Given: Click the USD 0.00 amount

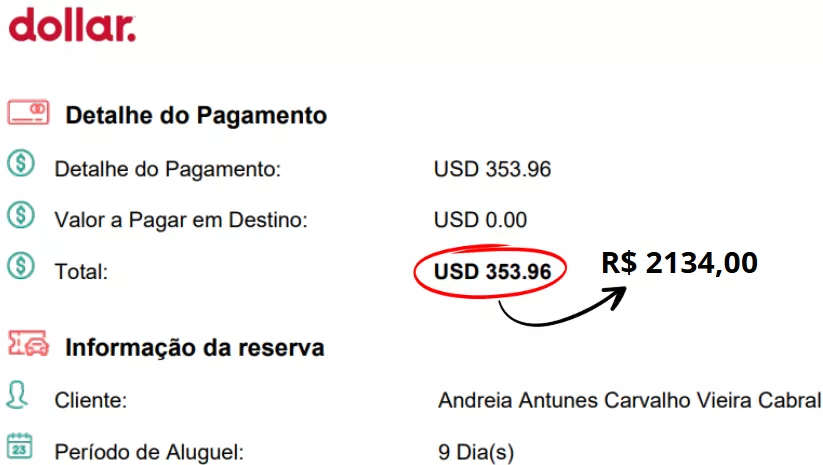Looking at the screenshot, I should (480, 220).
